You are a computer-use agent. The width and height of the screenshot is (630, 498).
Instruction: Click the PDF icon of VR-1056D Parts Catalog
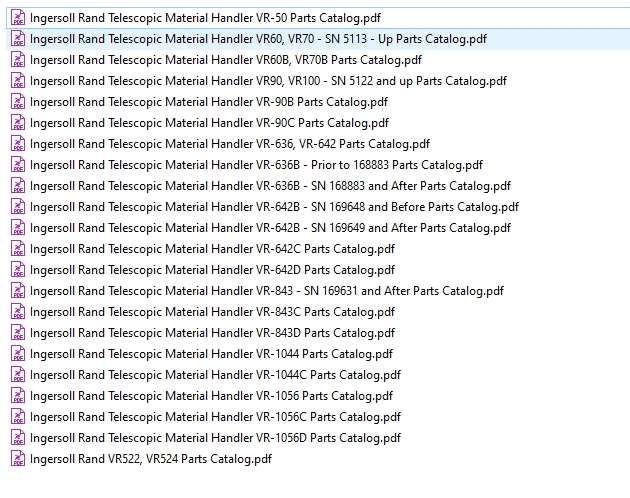point(18,438)
